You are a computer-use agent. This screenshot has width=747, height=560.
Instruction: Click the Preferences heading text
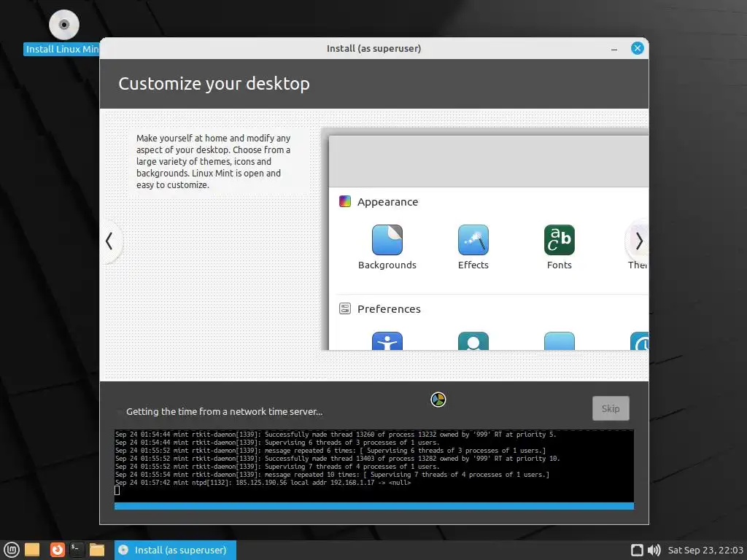tap(389, 309)
